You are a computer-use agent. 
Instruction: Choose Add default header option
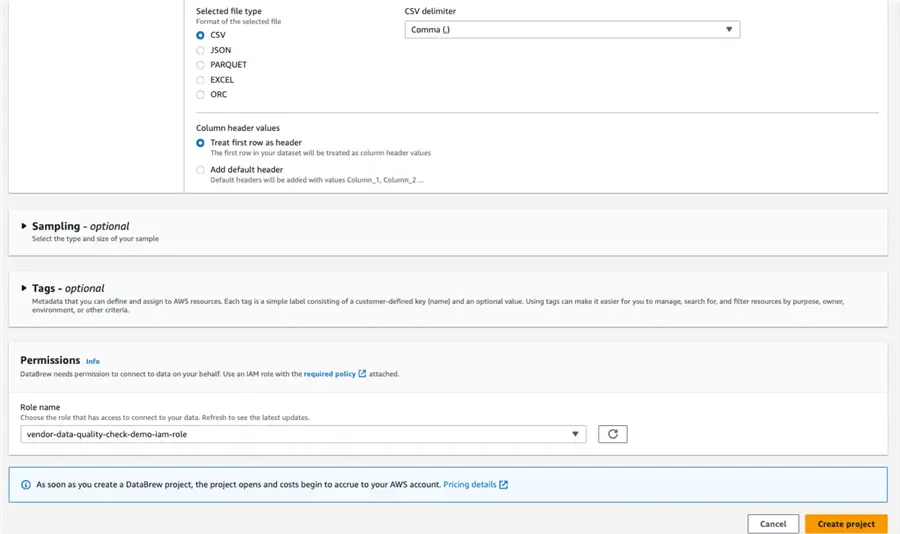[200, 170]
